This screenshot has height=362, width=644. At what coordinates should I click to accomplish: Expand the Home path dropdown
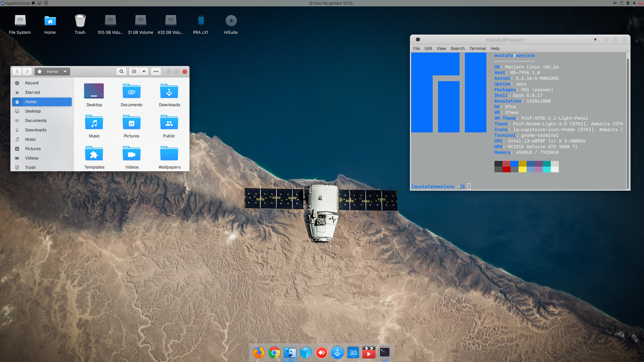pyautogui.click(x=65, y=71)
